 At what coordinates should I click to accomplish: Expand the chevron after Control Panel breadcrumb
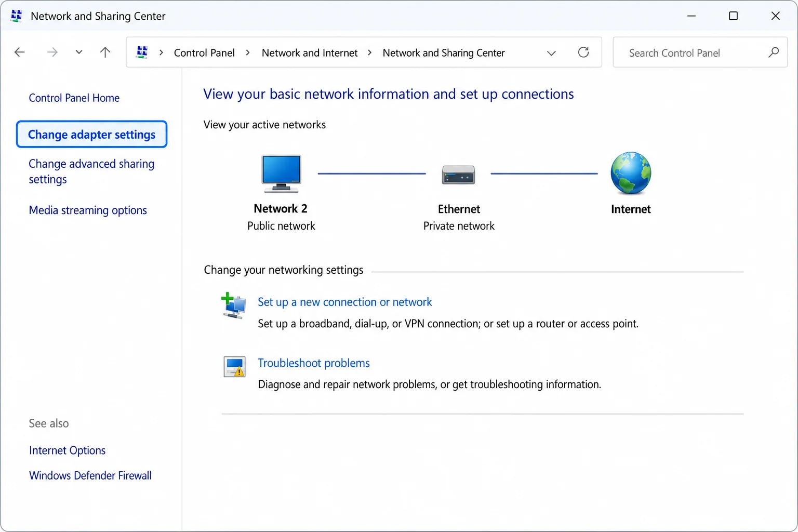click(x=248, y=52)
